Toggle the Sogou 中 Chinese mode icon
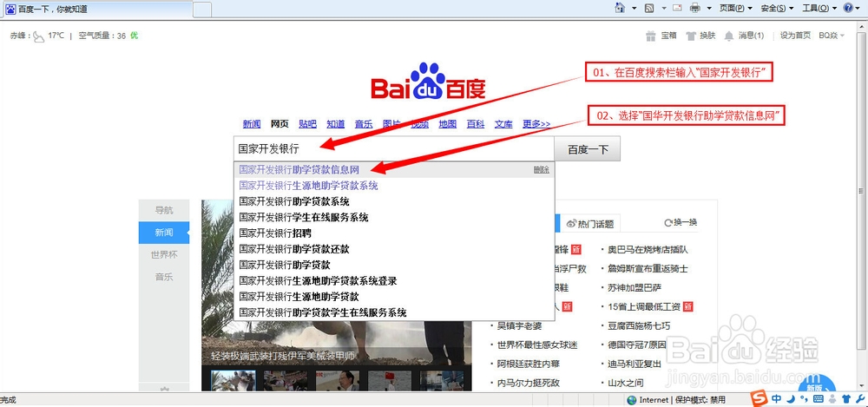Viewport: 868px width, 407px height. point(777,398)
